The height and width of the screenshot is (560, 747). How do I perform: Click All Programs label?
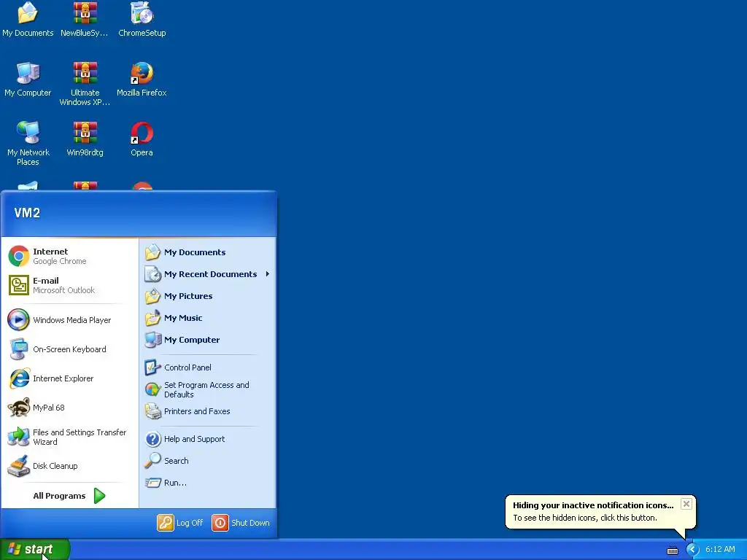pyautogui.click(x=59, y=496)
